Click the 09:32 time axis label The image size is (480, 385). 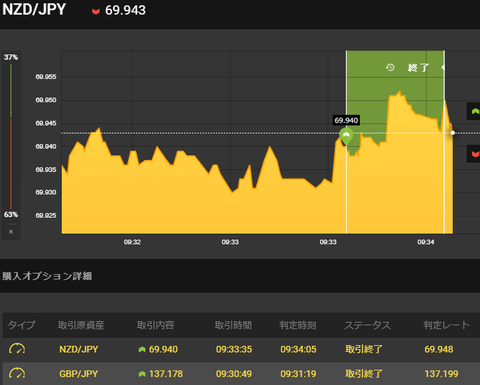coord(132,242)
